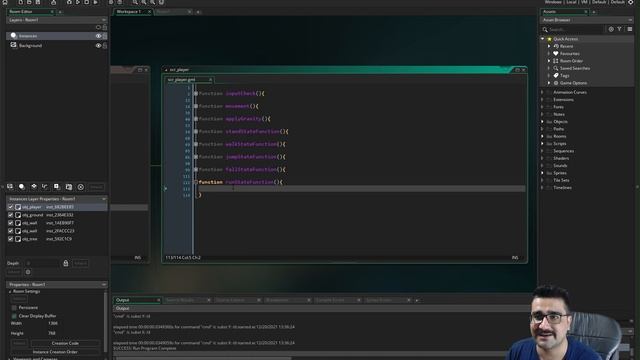Uncheck the obj_ground instance checkbox
Viewport: 640px width, 360px height.
pos(11,215)
